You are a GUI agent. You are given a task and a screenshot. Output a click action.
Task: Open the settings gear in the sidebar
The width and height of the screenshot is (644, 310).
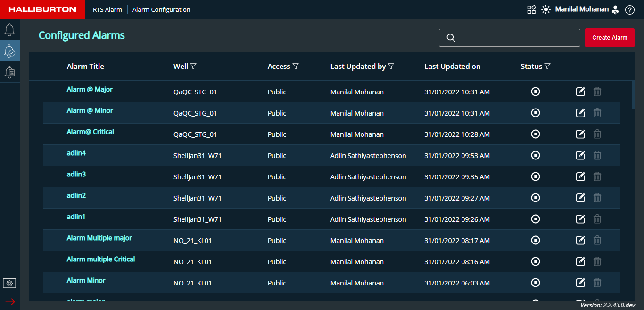coord(9,283)
